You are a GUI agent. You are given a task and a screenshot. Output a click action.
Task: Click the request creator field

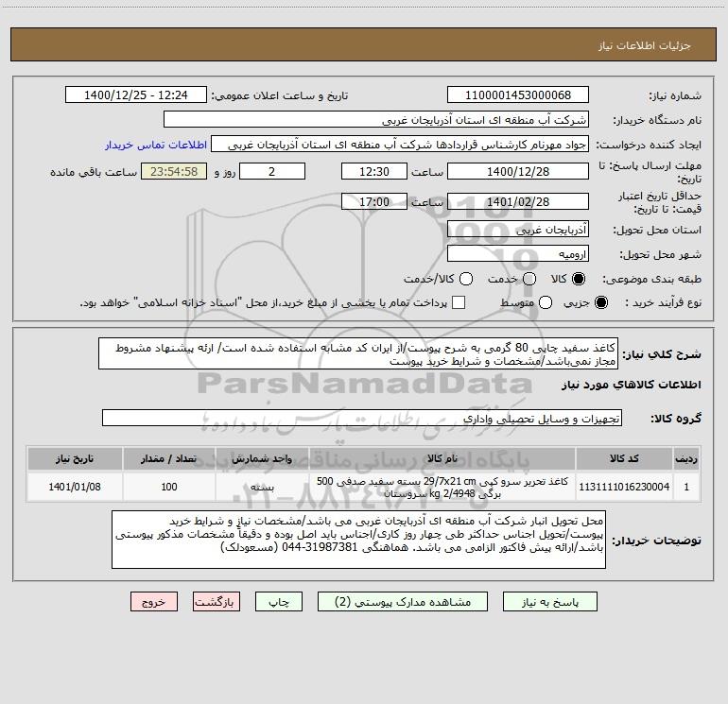[400, 145]
